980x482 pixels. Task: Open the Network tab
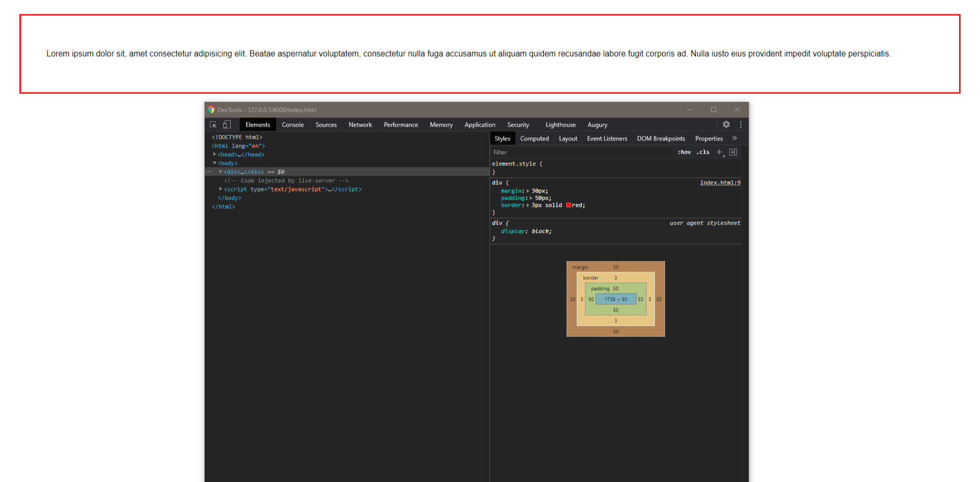(360, 125)
